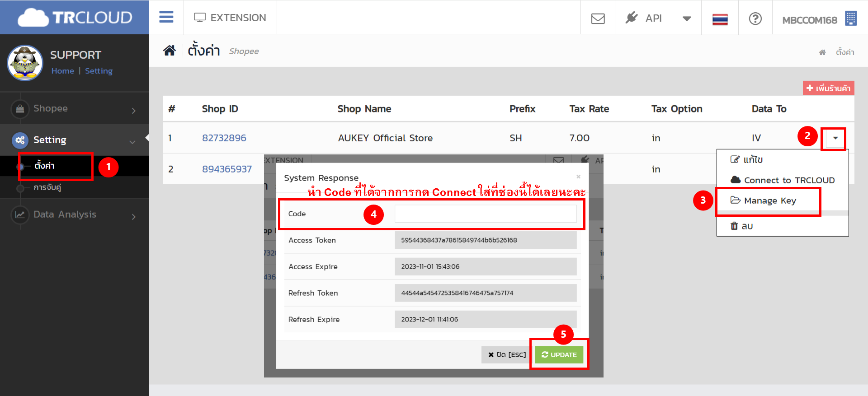868x396 pixels.
Task: Click the green UPDATE button
Action: (x=559, y=355)
